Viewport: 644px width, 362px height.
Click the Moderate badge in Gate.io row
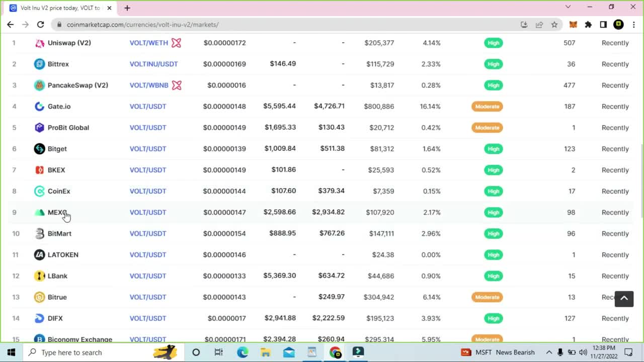point(487,106)
